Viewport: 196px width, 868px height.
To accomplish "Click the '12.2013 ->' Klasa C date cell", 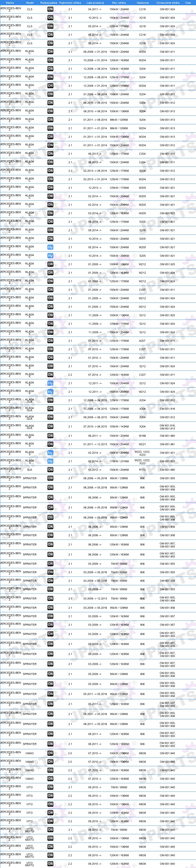I will coord(95,188).
